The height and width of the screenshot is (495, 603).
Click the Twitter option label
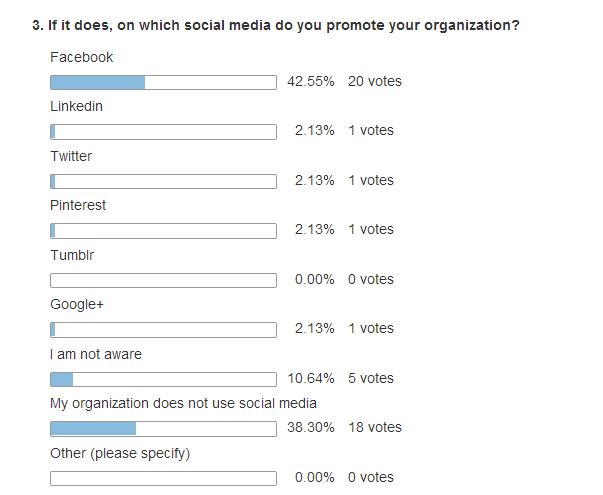[71, 156]
